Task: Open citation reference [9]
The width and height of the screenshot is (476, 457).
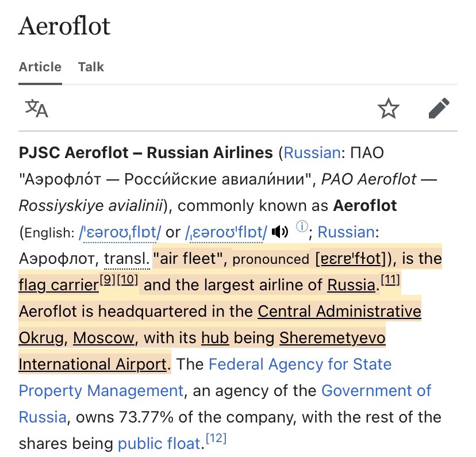Action: coord(108,279)
